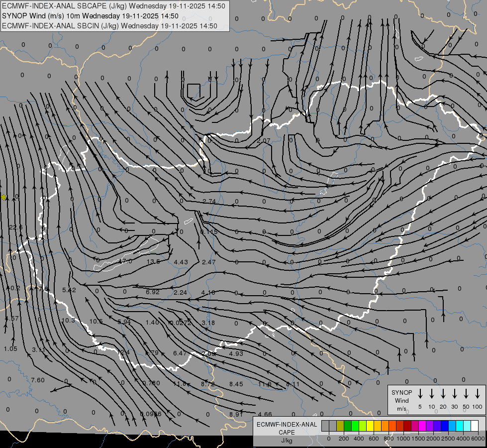487x448 pixels.
Task: Click the map value 10.3
Action: pos(68,320)
